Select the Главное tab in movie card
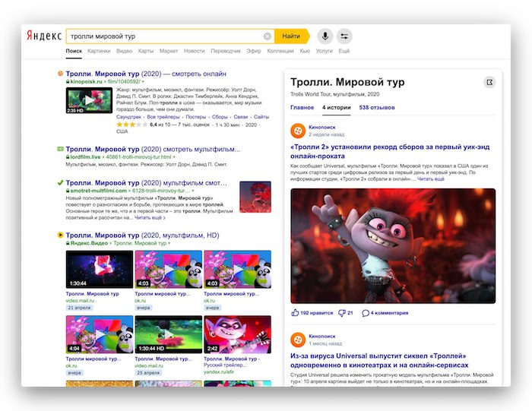 [302, 107]
